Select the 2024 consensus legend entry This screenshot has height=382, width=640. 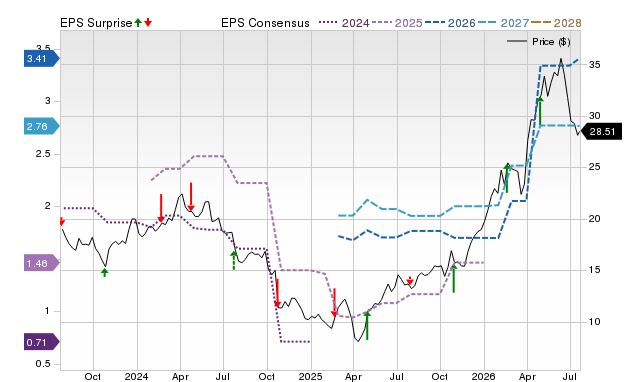344,23
